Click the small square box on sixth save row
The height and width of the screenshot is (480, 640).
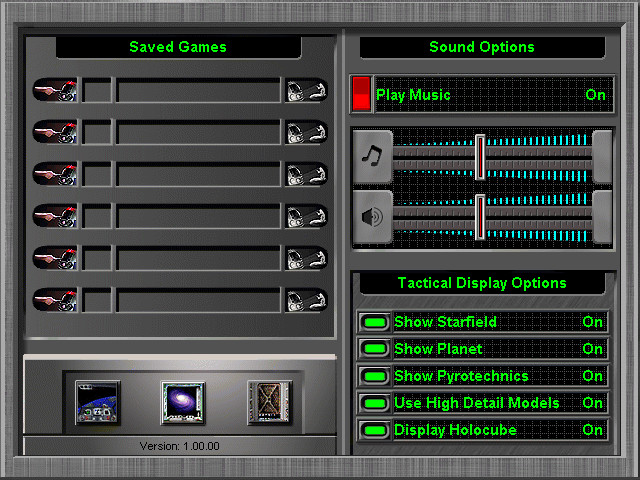tap(97, 300)
